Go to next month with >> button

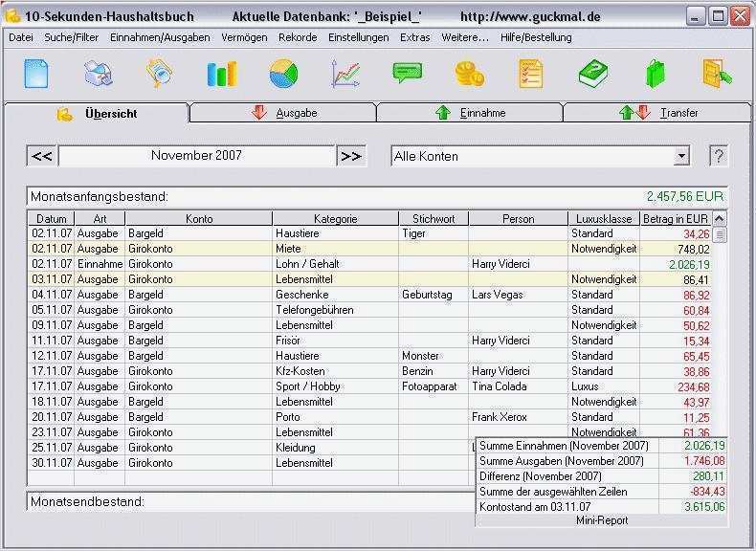point(351,156)
